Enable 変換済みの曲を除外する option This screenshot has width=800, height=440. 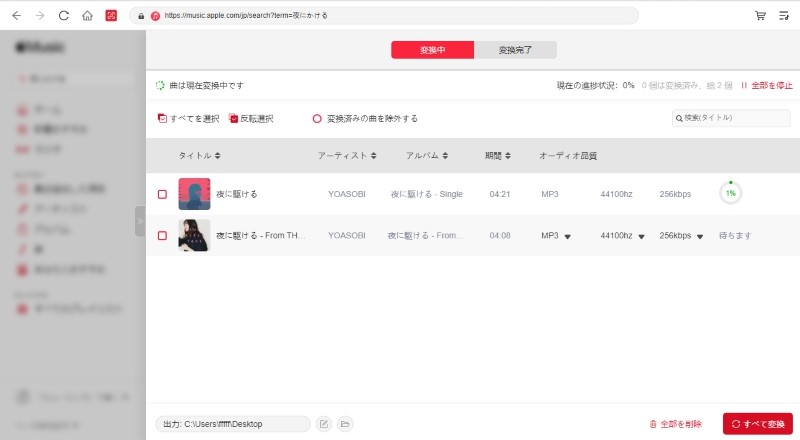(x=365, y=118)
